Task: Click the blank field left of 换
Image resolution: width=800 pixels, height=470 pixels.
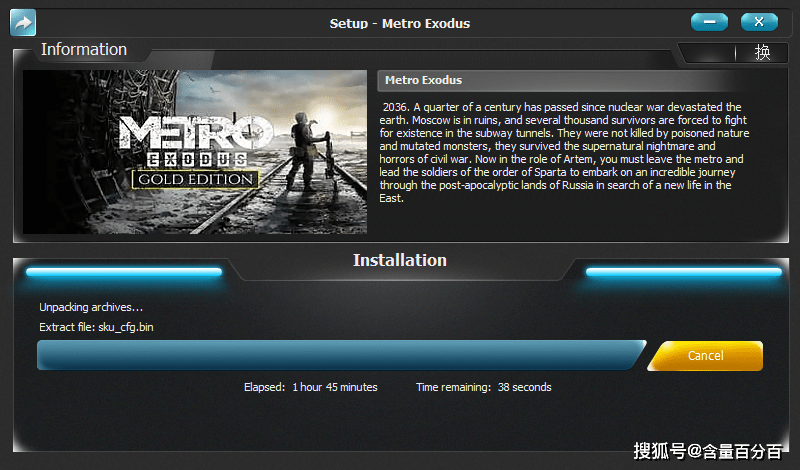Action: pyautogui.click(x=709, y=53)
